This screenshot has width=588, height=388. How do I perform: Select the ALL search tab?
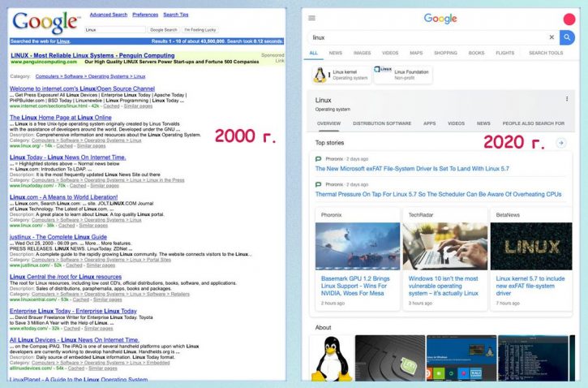[x=314, y=53]
